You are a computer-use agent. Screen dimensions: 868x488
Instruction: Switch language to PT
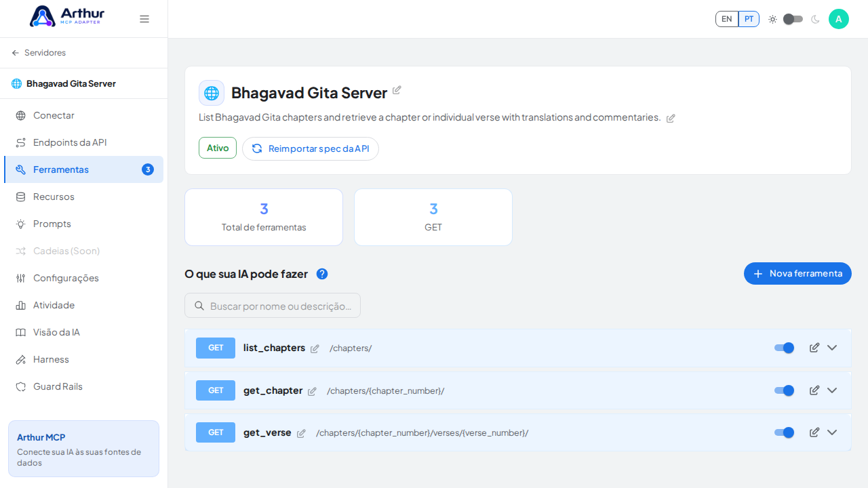pos(749,19)
